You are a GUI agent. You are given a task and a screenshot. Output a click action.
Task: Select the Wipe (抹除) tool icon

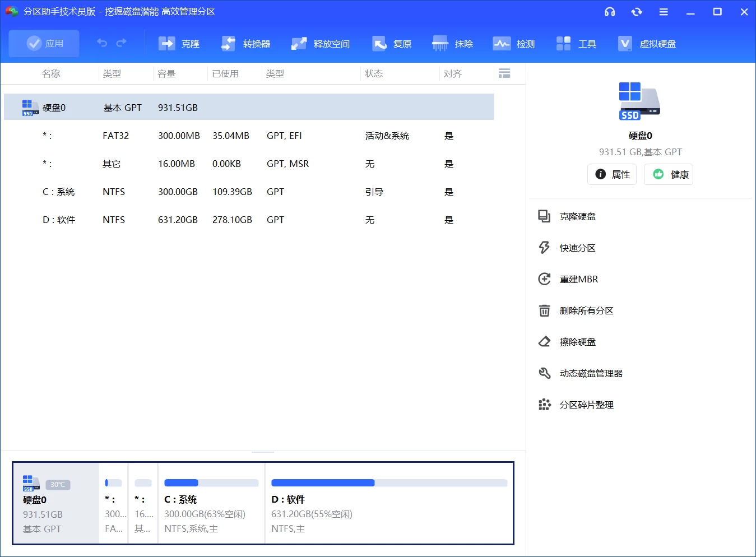click(x=440, y=43)
